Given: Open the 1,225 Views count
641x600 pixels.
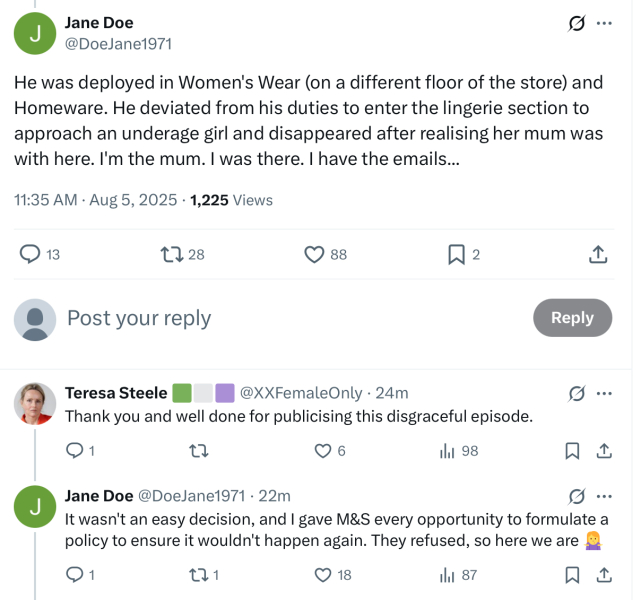Looking at the screenshot, I should [x=231, y=200].
